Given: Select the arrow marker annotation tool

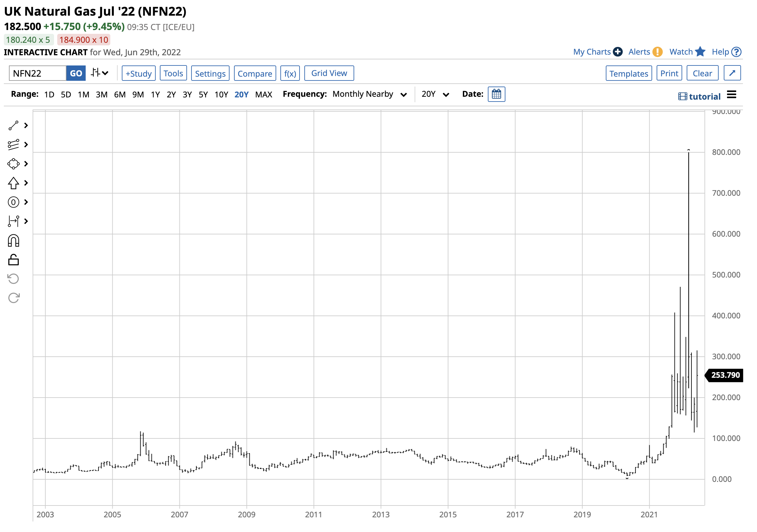Looking at the screenshot, I should (x=13, y=183).
